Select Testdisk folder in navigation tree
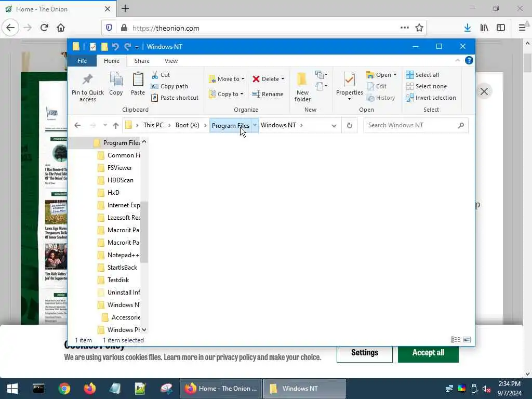This screenshot has height=399, width=532. [118, 280]
